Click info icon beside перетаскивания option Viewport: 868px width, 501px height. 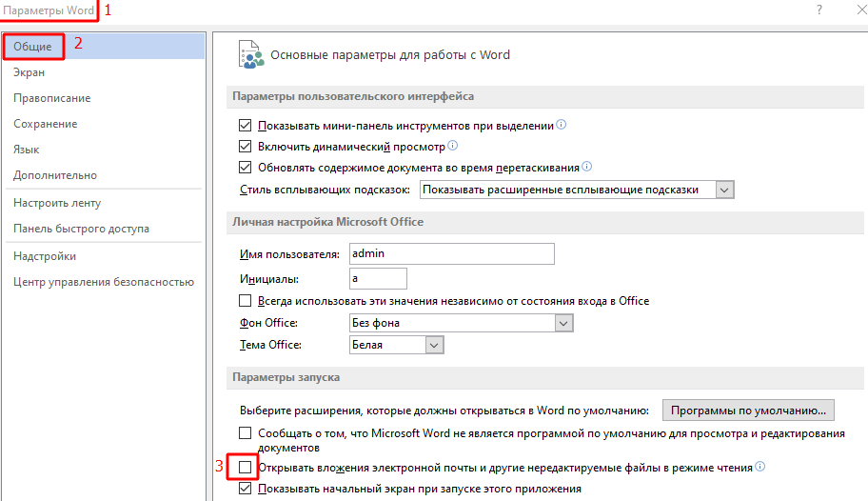[x=587, y=167]
